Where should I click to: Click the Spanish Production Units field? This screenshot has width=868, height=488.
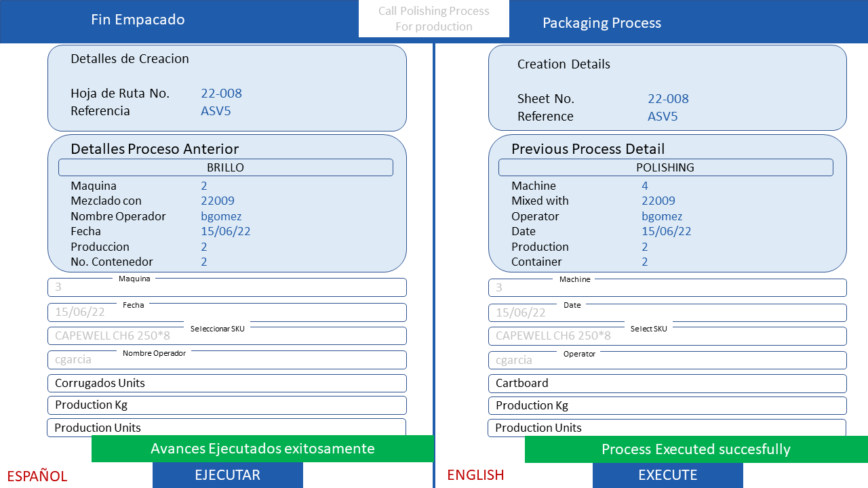[226, 427]
